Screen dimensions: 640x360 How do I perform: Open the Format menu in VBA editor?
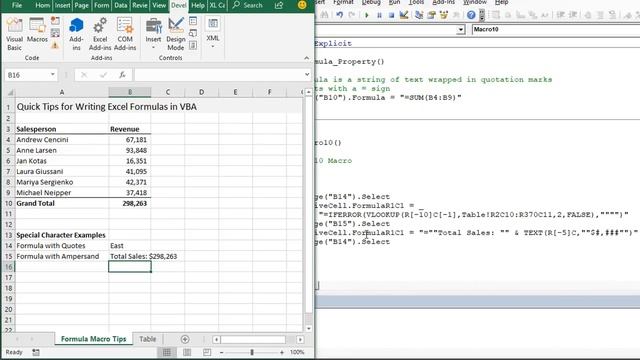(343, 2)
